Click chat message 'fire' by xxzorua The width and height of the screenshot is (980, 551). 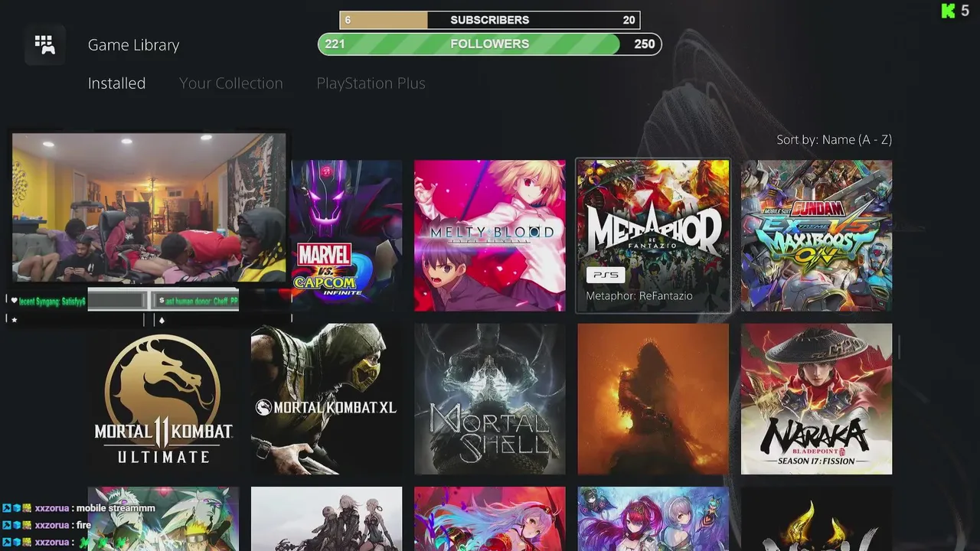[x=83, y=525]
